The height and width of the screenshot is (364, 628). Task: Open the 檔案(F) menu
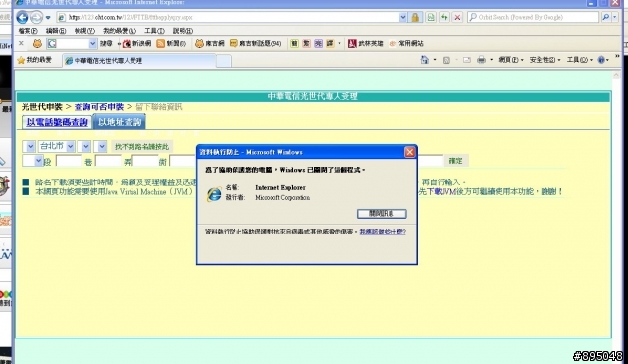click(x=27, y=31)
